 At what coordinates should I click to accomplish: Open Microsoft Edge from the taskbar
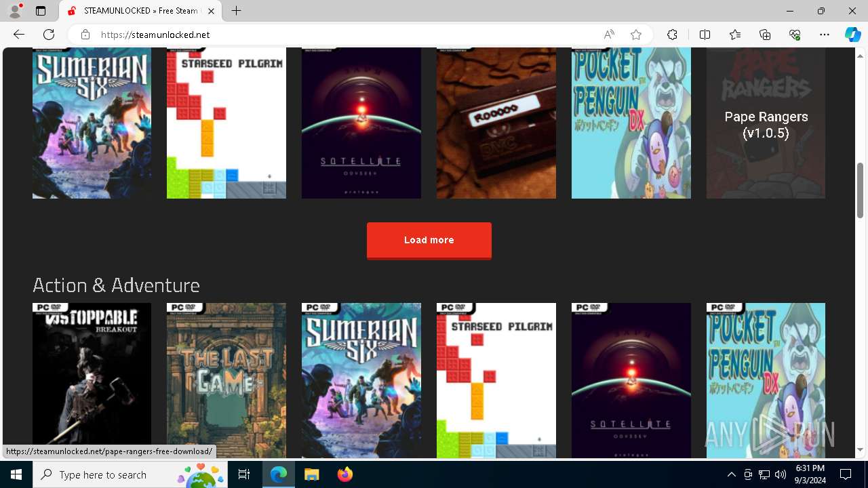tap(279, 474)
